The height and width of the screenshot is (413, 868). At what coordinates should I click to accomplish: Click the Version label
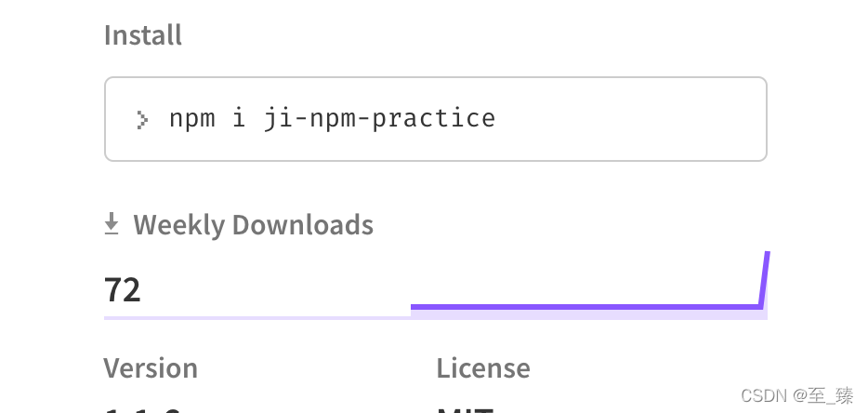pyautogui.click(x=151, y=368)
